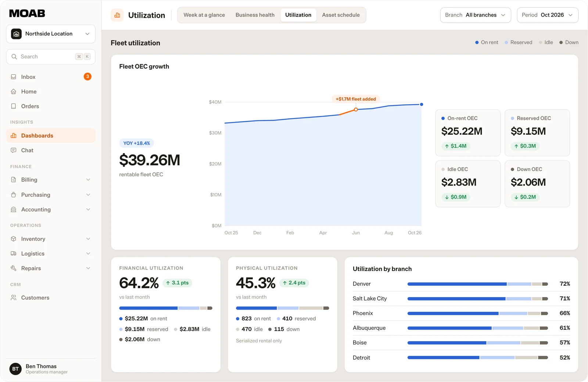The width and height of the screenshot is (588, 382).
Task: Open the Branch All branches dropdown
Action: tap(476, 15)
